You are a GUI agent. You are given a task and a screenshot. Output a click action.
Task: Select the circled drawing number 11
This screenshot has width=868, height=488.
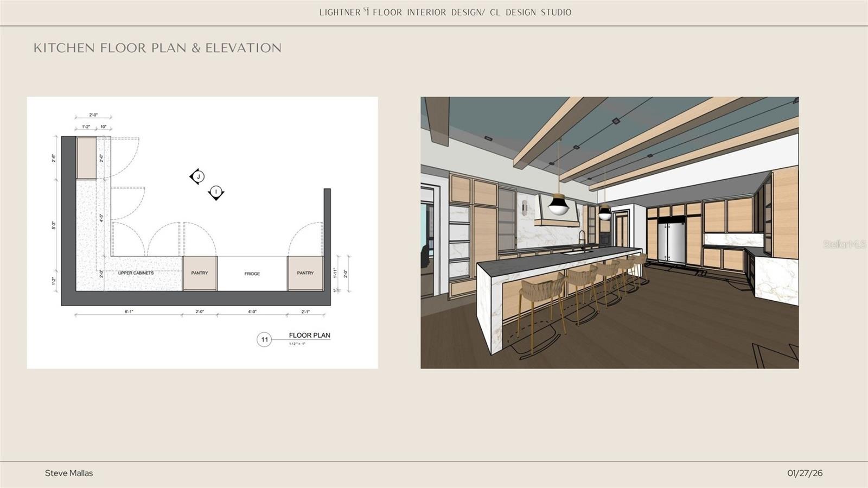click(x=264, y=340)
